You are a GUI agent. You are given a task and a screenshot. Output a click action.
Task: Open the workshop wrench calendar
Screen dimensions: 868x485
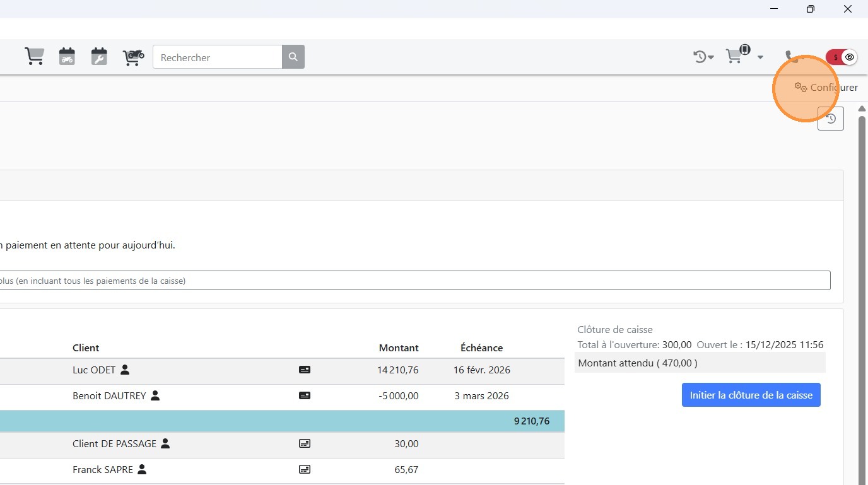(99, 57)
